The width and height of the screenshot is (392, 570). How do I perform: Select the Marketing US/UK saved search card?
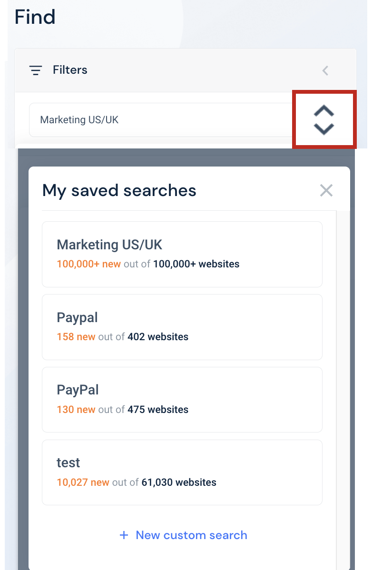[182, 254]
